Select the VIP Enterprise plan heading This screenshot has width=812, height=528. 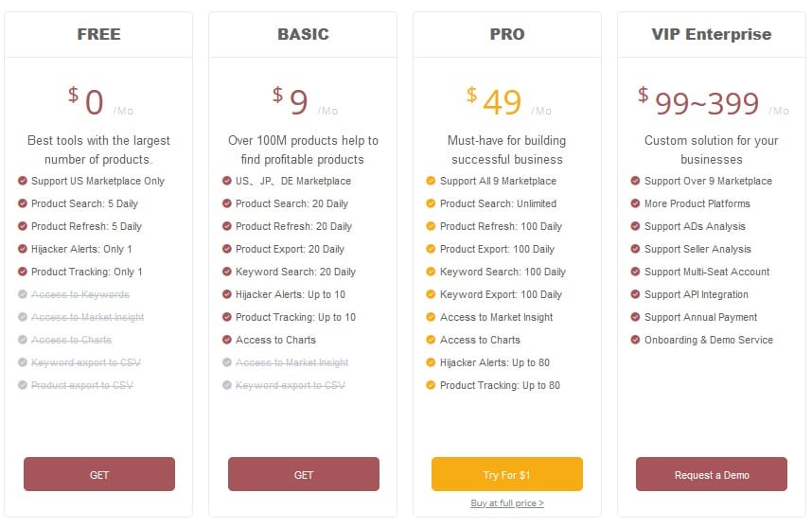point(712,34)
